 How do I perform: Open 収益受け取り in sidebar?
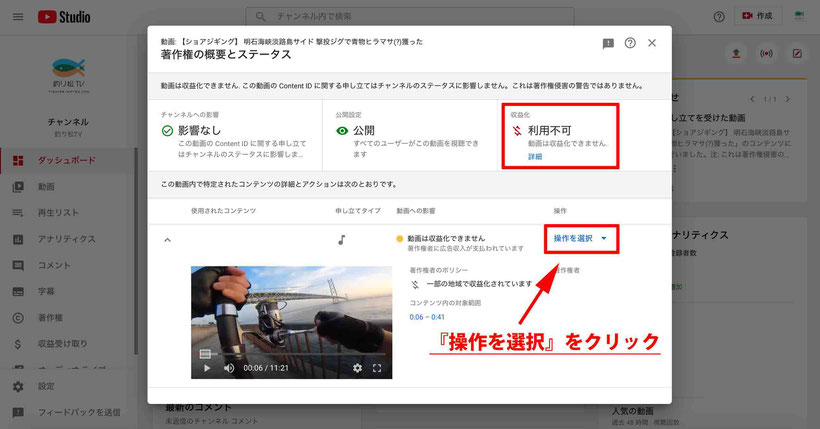[67, 344]
